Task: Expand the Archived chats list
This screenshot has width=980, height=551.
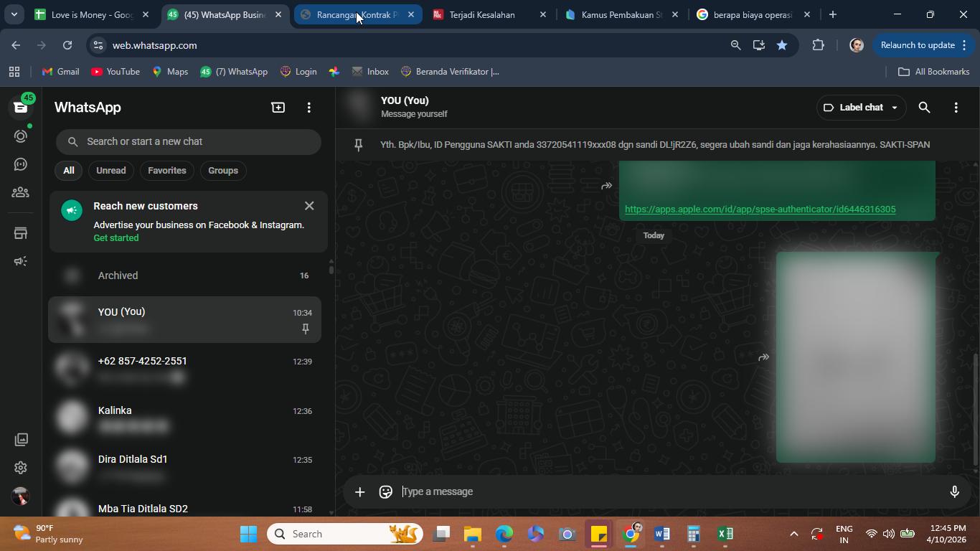Action: pyautogui.click(x=185, y=275)
